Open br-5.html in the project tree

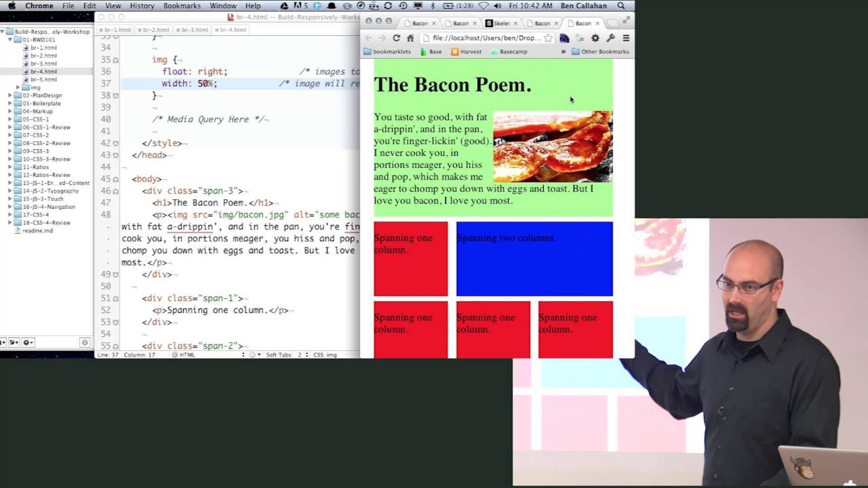(x=43, y=79)
